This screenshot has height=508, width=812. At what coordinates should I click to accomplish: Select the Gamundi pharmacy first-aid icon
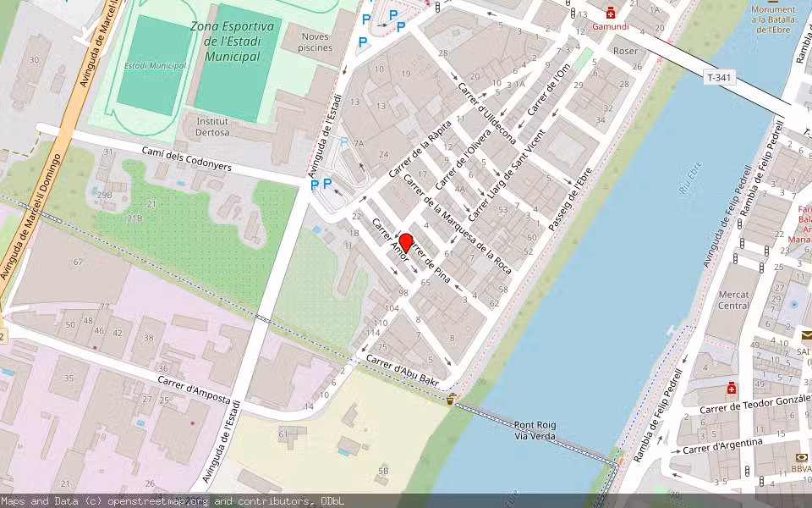(611, 12)
